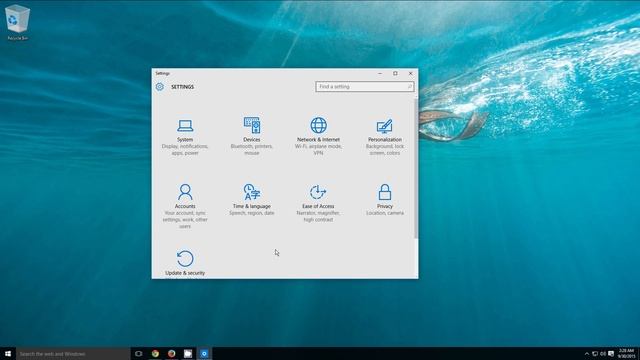Select the Recycle Bin desktop icon
The image size is (640, 360).
[18, 22]
